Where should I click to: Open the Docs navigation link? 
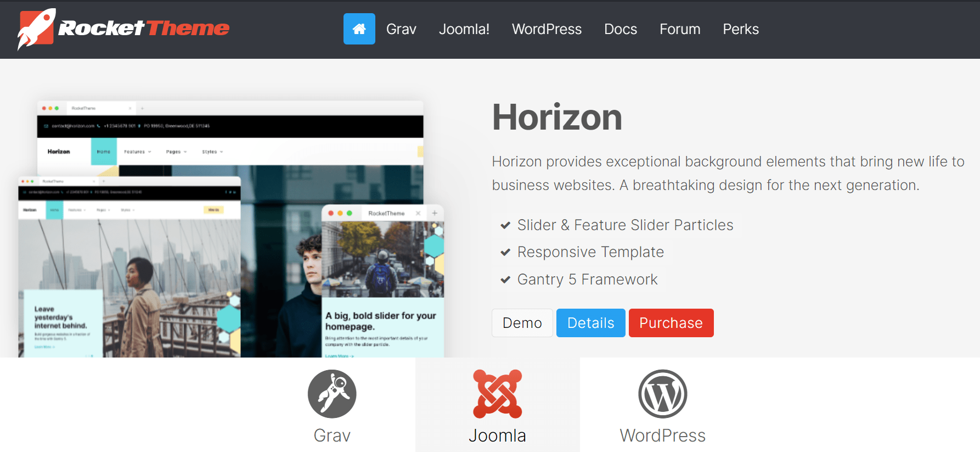(621, 29)
